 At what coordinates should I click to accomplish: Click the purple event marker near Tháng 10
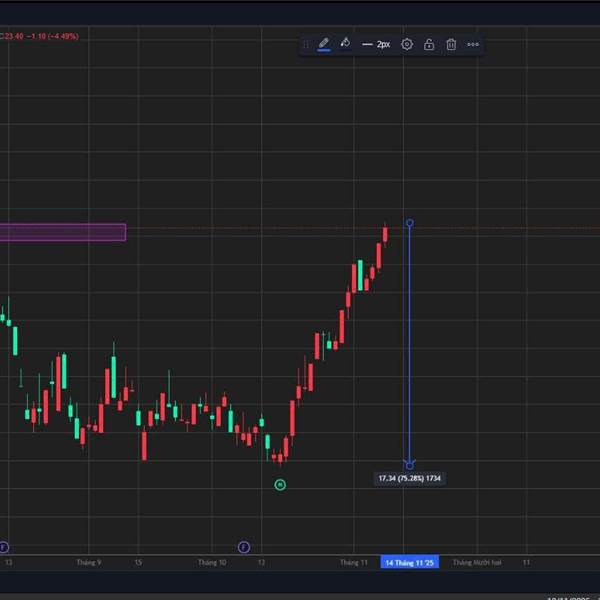244,547
